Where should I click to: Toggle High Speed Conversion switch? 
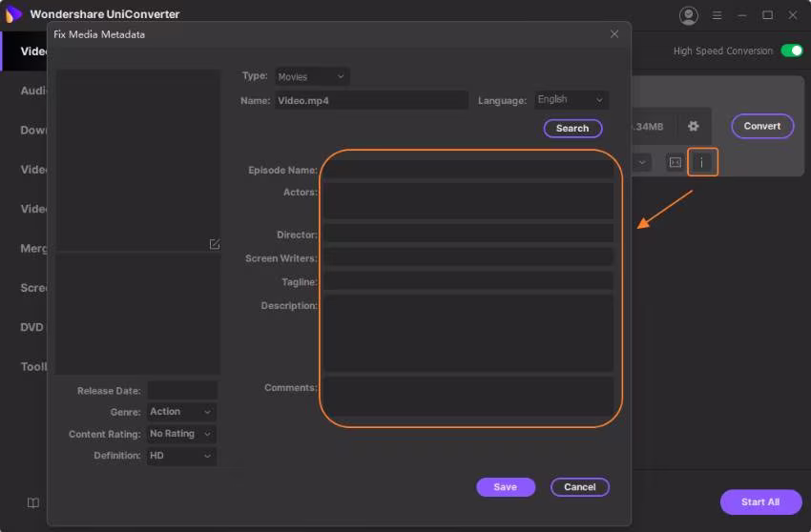pyautogui.click(x=792, y=51)
